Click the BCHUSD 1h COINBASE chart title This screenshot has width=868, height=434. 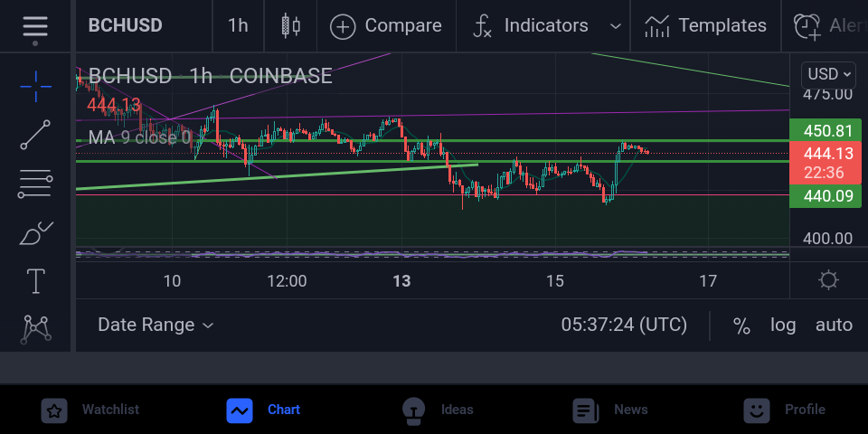coord(211,76)
